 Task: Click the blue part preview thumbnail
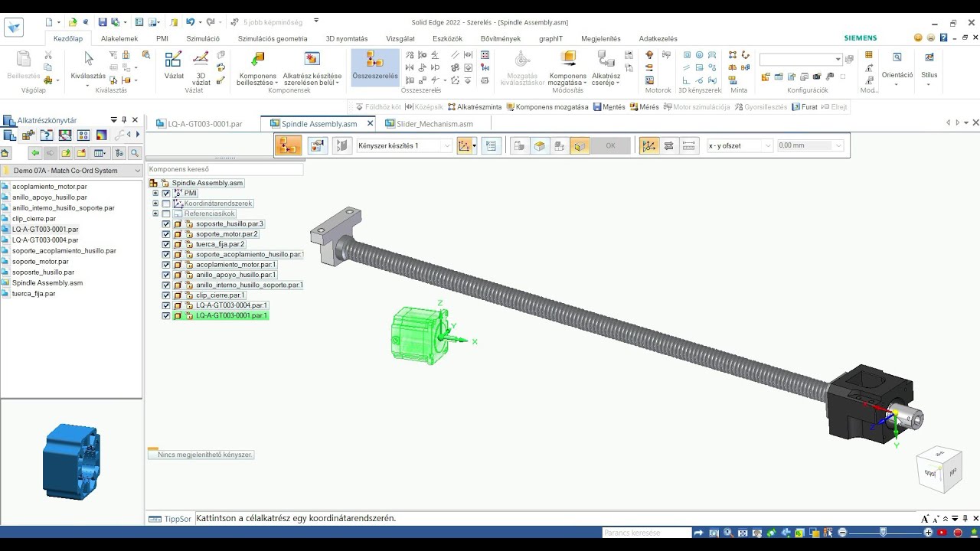(72, 462)
